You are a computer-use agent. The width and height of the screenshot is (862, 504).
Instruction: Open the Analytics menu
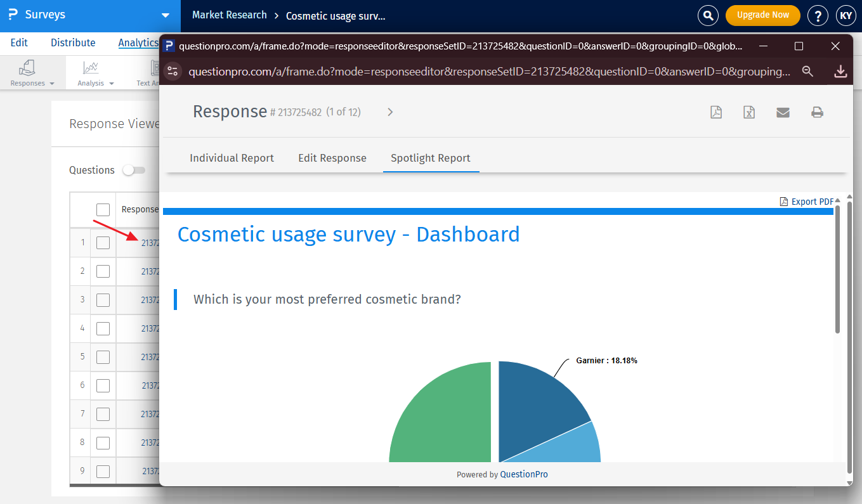[x=138, y=42]
